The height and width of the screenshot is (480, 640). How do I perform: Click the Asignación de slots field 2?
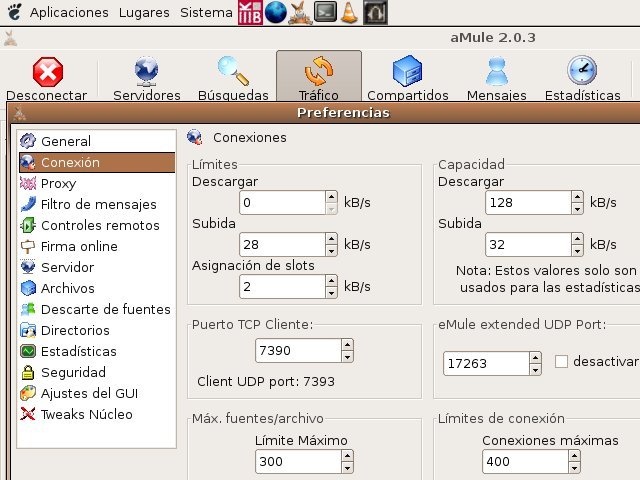[282, 287]
